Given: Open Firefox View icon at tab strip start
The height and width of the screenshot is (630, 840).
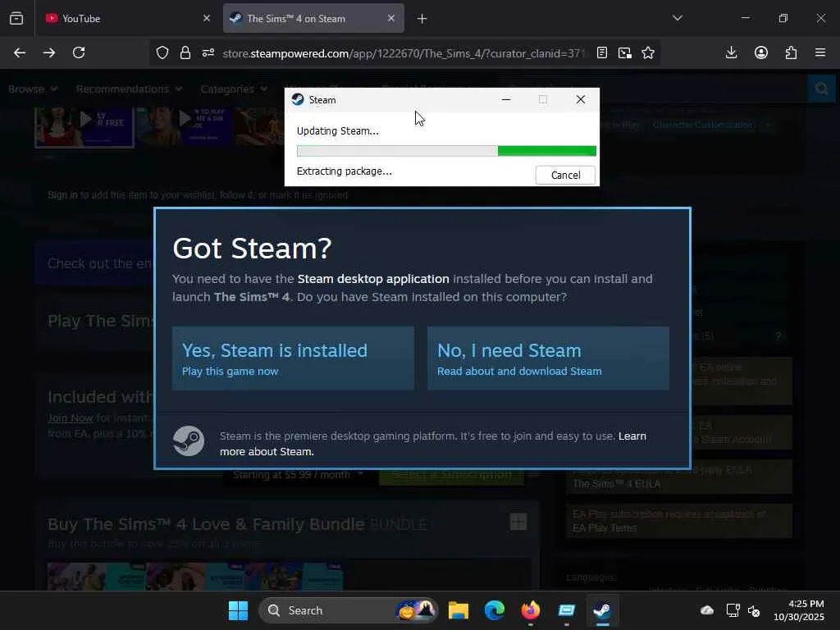Looking at the screenshot, I should (x=16, y=18).
